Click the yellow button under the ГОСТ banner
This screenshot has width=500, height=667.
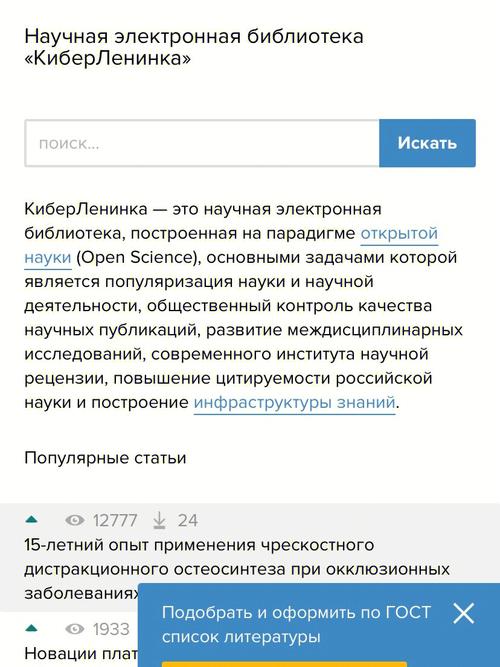click(284, 664)
